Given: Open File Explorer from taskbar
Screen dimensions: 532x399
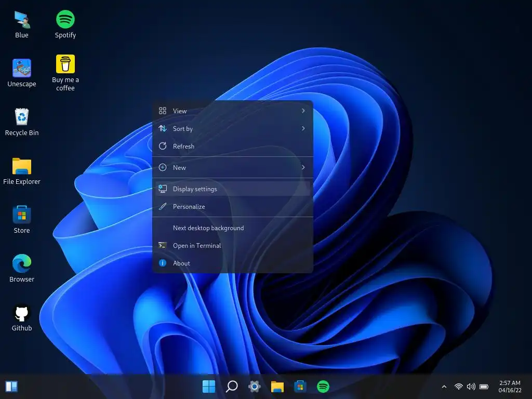Looking at the screenshot, I should coord(277,387).
